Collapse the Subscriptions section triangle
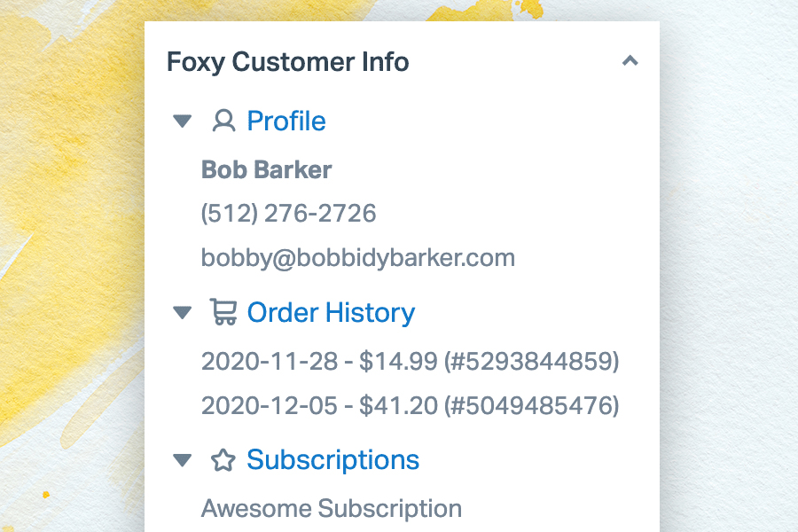 pyautogui.click(x=182, y=459)
